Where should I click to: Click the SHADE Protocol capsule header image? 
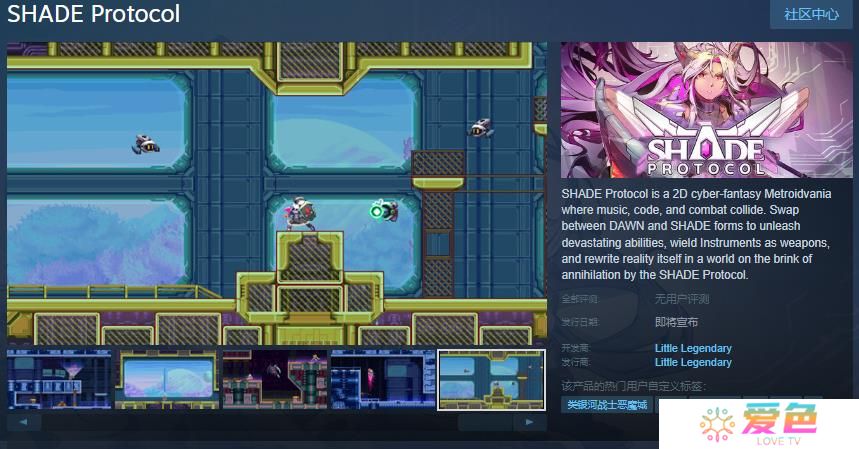point(707,110)
